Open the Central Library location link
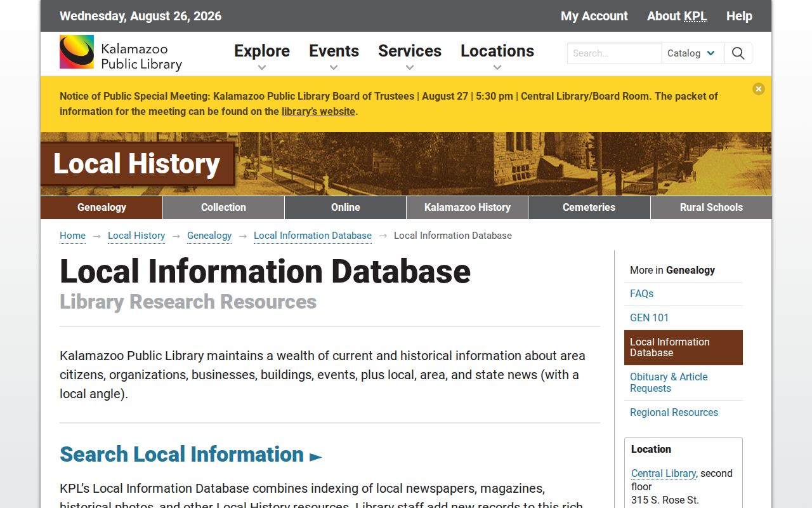Viewport: 812px width, 508px height. click(664, 474)
